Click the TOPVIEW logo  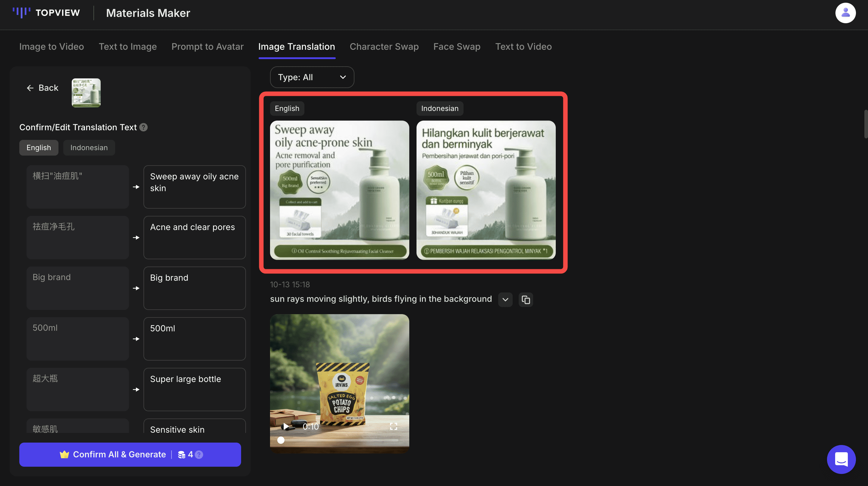(x=46, y=13)
